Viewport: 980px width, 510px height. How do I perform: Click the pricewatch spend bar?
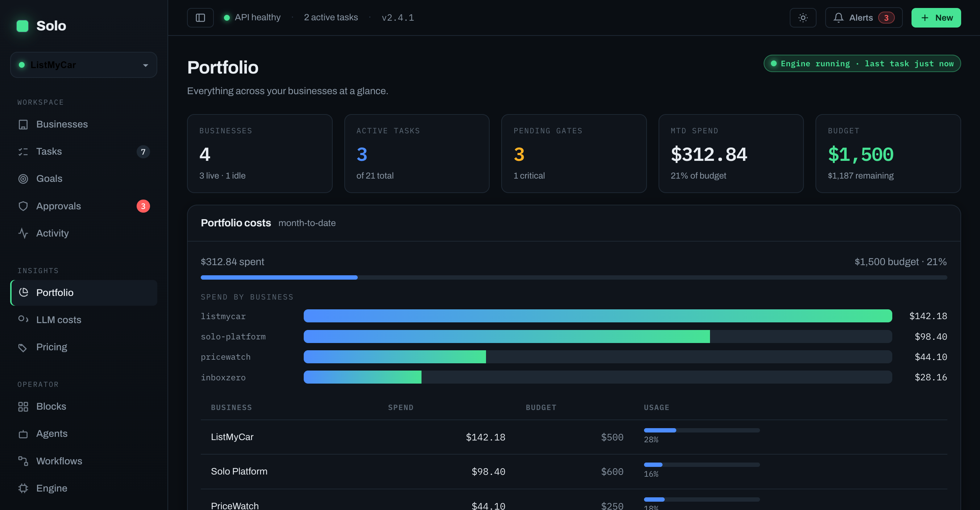click(x=598, y=357)
